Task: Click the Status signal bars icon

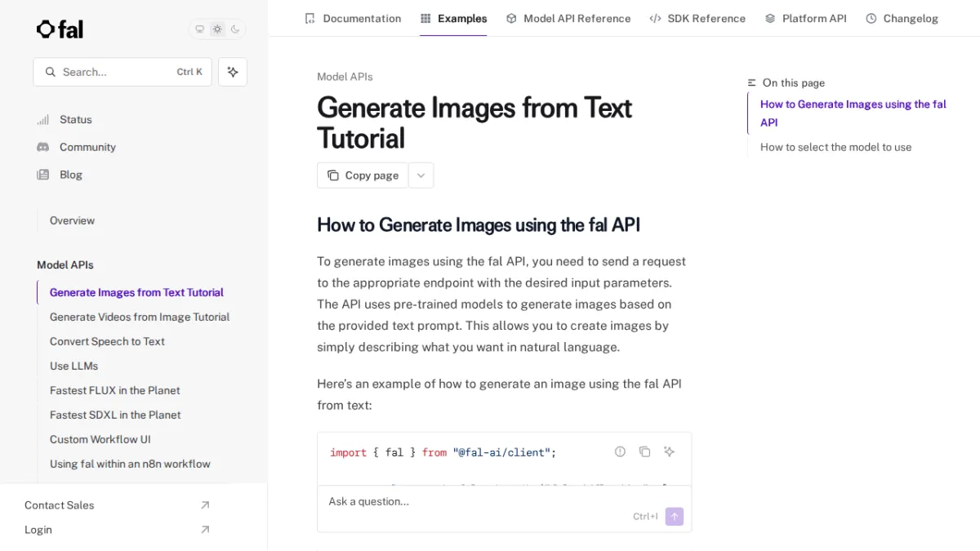Action: pos(43,120)
